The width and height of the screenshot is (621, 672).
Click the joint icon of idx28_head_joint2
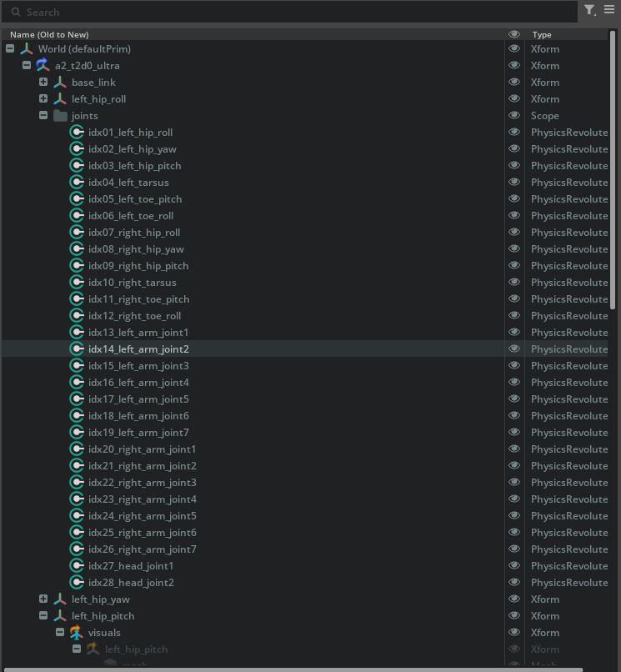[77, 583]
